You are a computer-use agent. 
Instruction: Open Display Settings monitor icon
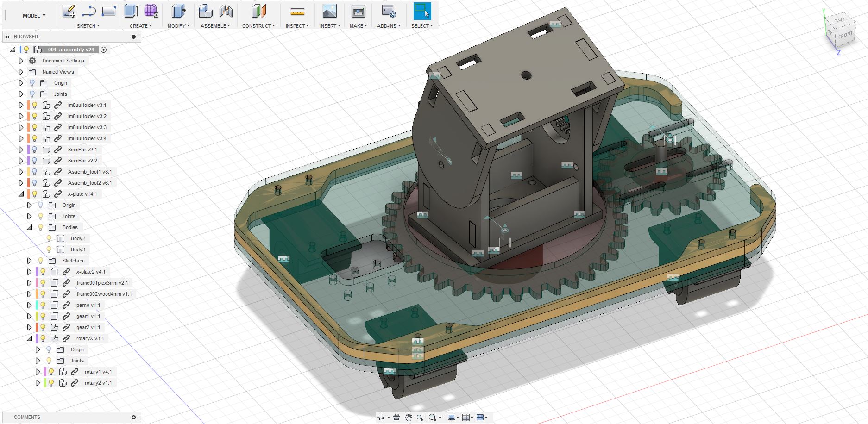click(452, 418)
